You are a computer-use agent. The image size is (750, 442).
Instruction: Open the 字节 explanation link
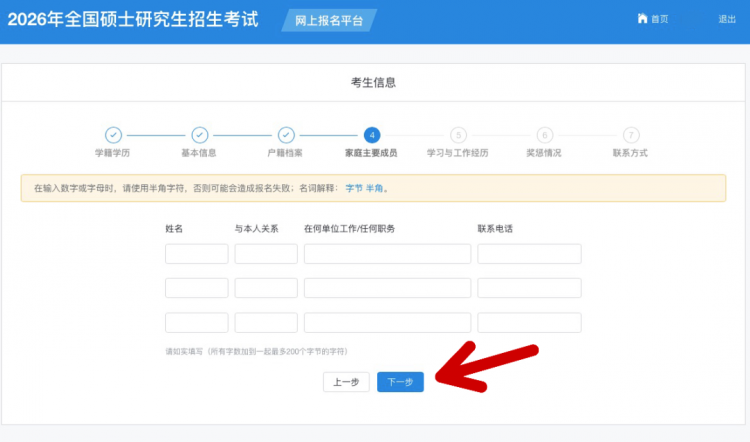(354, 188)
